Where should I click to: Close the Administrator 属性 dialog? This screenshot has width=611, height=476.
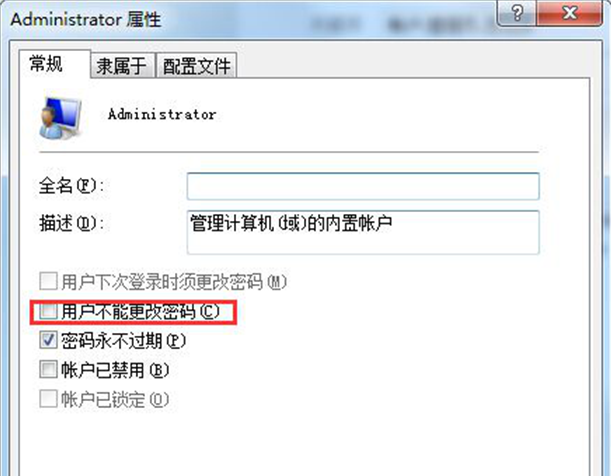[569, 13]
